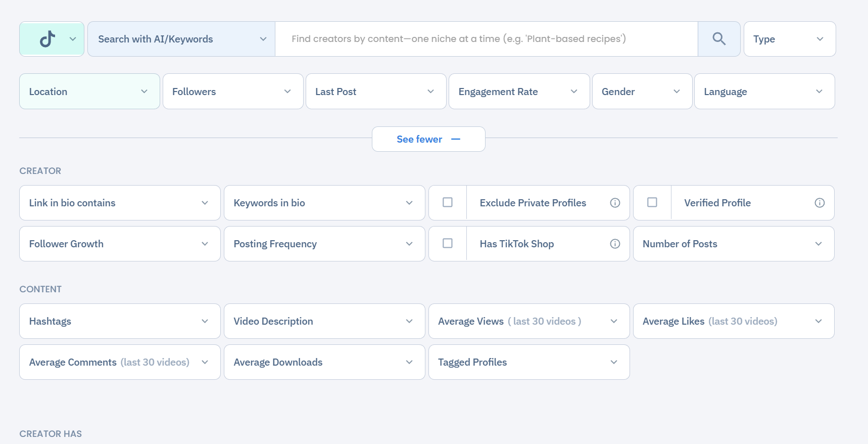
Task: Open the Search with AI/Keywords dropdown
Action: coord(181,39)
